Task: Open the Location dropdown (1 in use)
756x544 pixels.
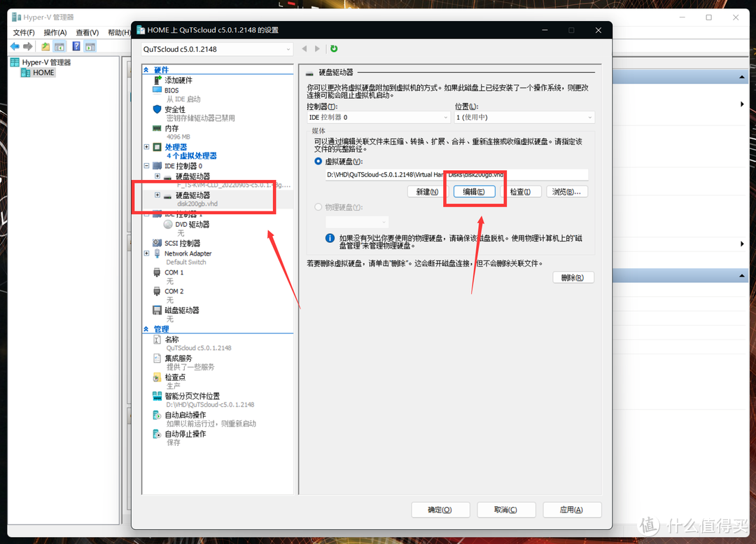Action: coord(524,117)
